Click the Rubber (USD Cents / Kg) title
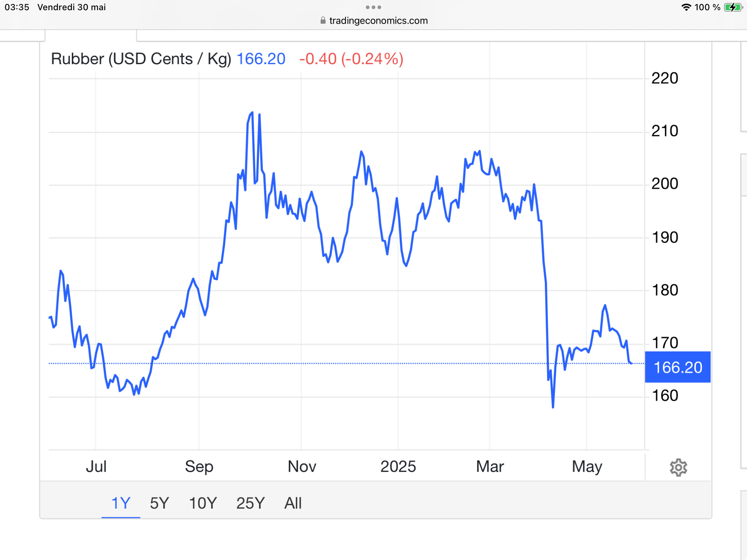 tap(141, 59)
